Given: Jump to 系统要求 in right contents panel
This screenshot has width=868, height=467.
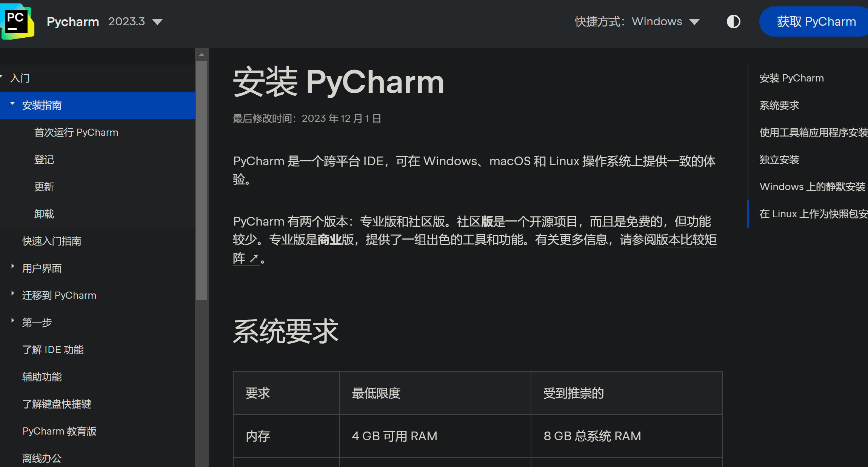Looking at the screenshot, I should coord(779,105).
